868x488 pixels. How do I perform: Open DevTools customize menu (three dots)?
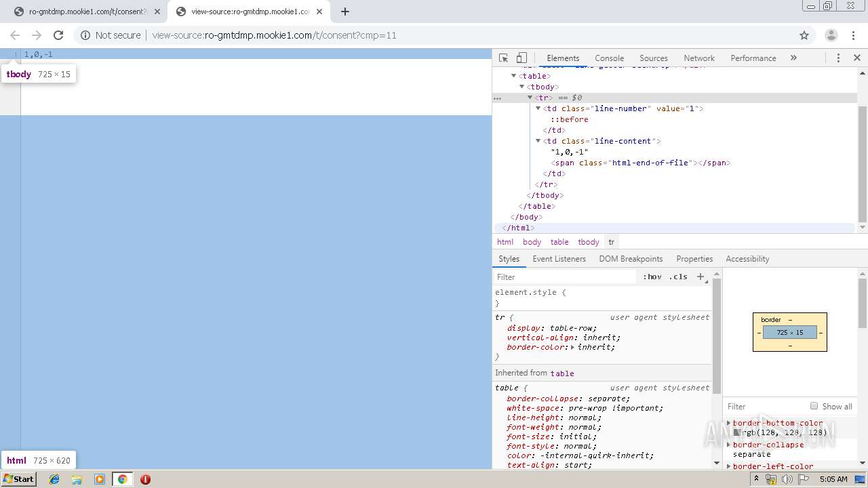(x=838, y=58)
